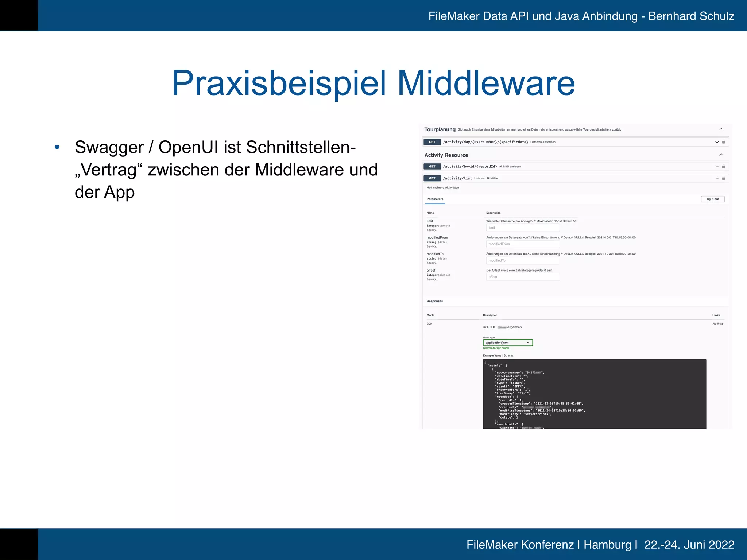Click the '200' response code

(x=429, y=324)
